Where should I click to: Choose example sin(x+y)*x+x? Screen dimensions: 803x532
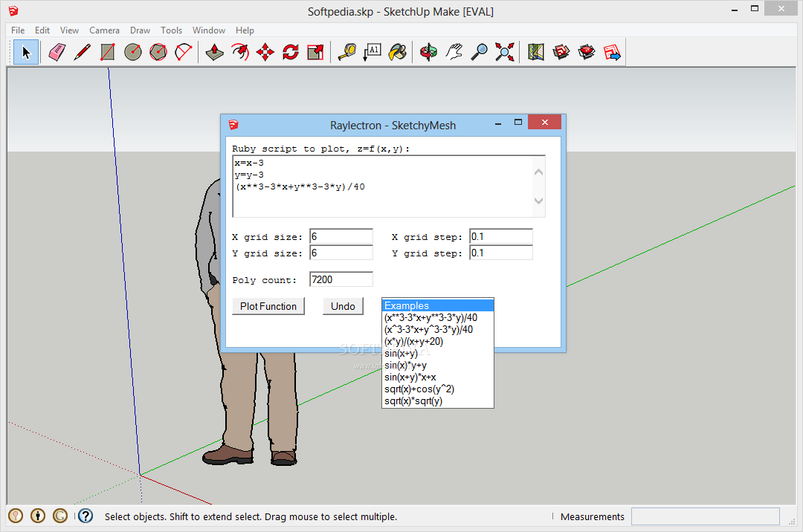tap(438, 377)
